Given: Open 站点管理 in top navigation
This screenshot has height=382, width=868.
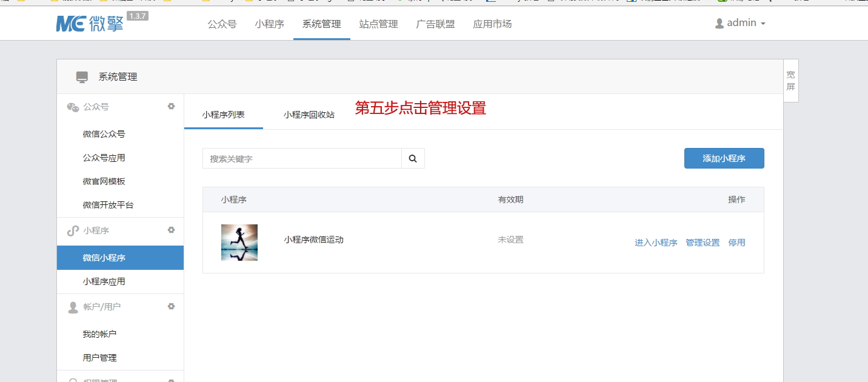Looking at the screenshot, I should click(378, 24).
